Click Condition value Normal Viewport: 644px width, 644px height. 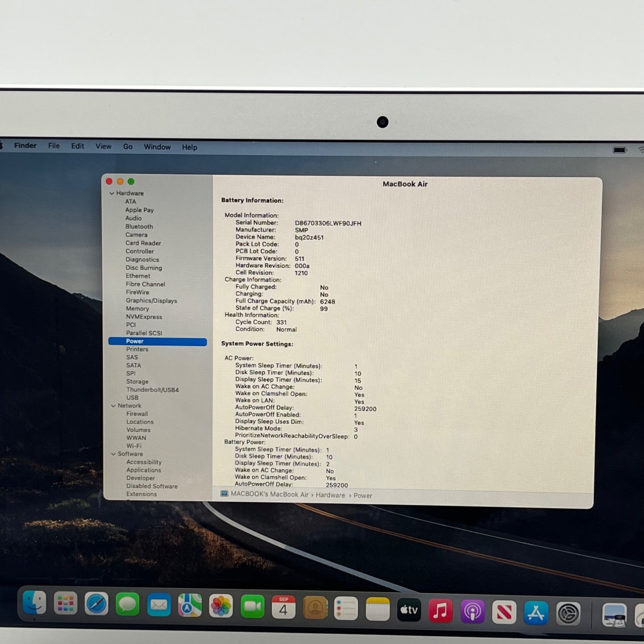[x=287, y=329]
